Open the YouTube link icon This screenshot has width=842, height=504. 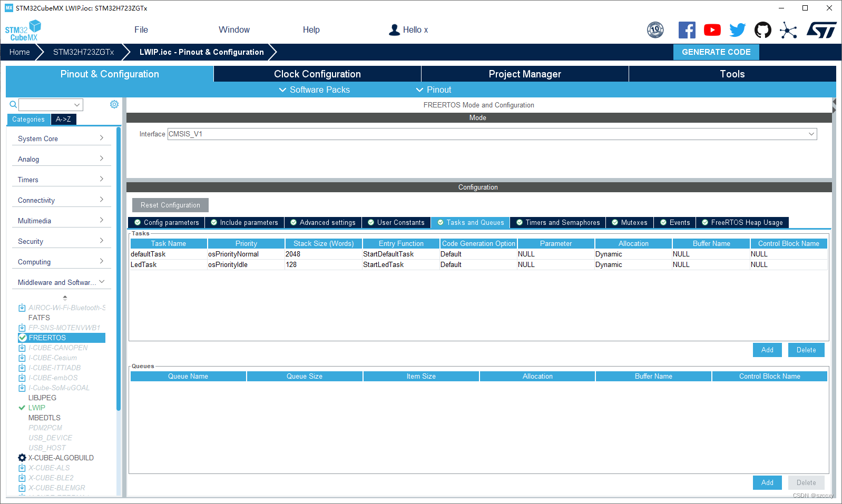point(712,30)
